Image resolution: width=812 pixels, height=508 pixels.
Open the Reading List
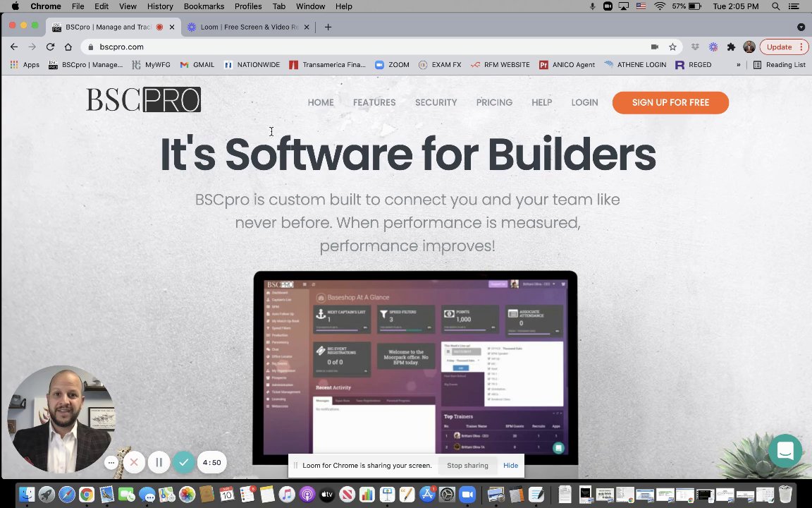point(780,65)
